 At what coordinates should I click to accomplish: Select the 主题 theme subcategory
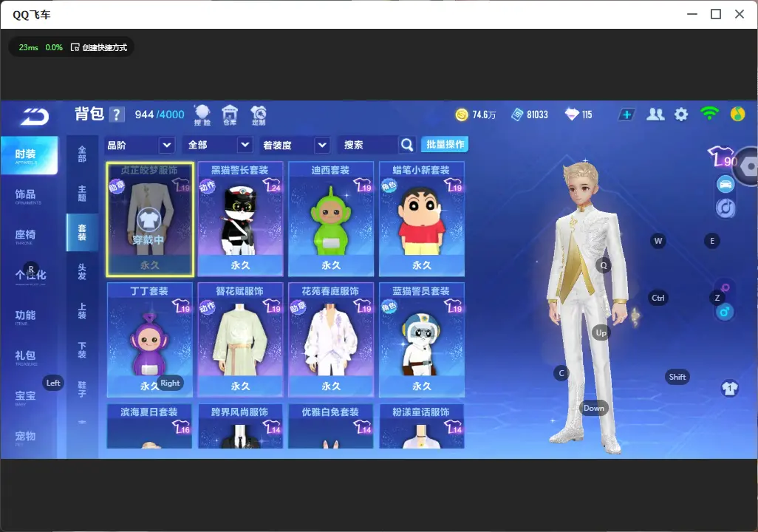[x=82, y=194]
